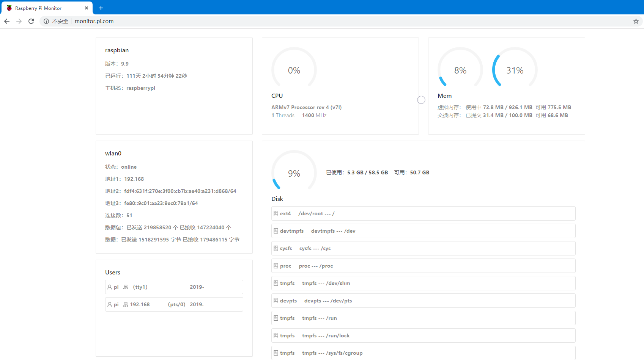The height and width of the screenshot is (362, 644).
Task: Select the tmpfs /dev/shm entry
Action: pyautogui.click(x=423, y=283)
